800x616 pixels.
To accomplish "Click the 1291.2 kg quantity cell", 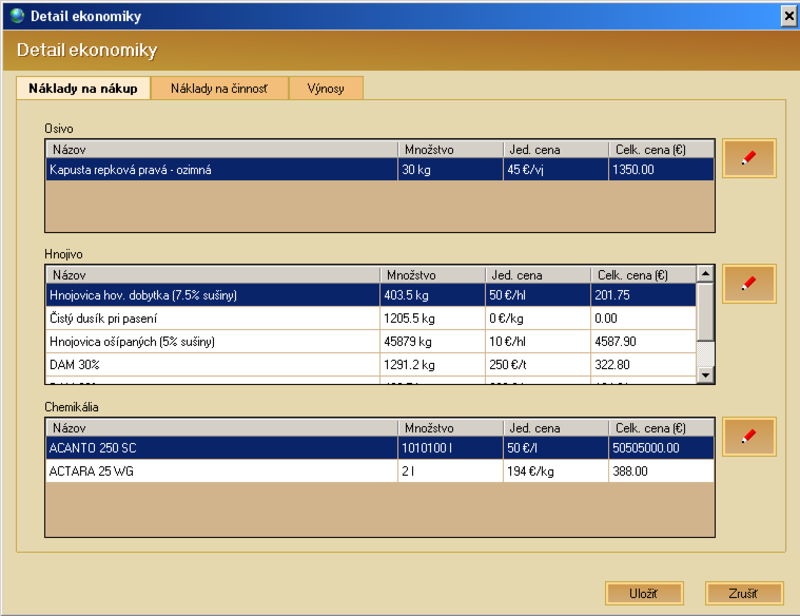I will [x=433, y=364].
